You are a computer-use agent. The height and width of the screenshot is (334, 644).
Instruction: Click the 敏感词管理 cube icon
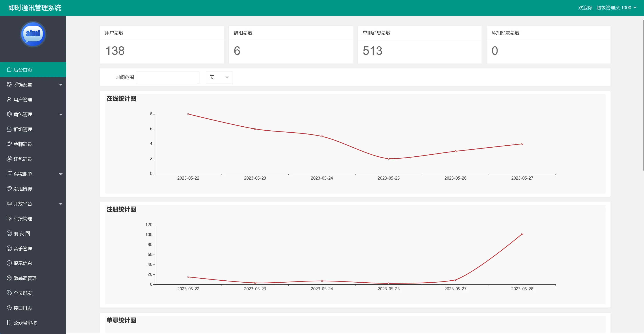point(9,278)
